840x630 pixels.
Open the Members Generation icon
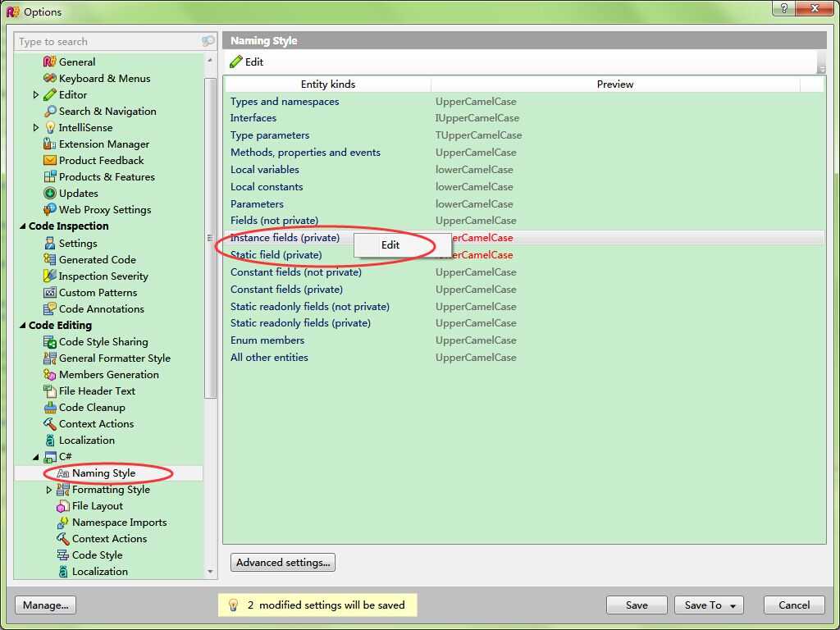(50, 374)
